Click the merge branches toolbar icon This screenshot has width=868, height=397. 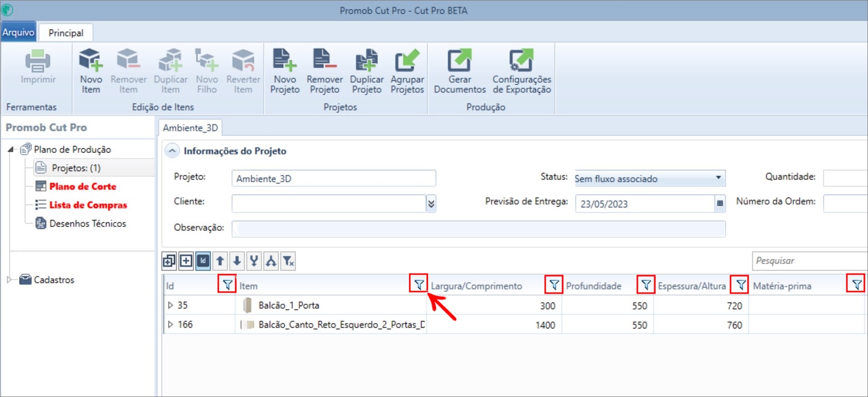coord(254,261)
